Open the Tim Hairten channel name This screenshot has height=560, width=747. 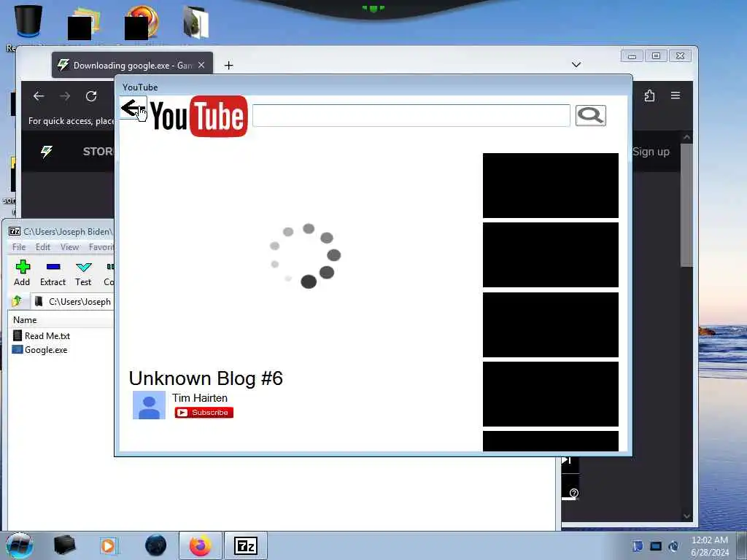pos(200,397)
